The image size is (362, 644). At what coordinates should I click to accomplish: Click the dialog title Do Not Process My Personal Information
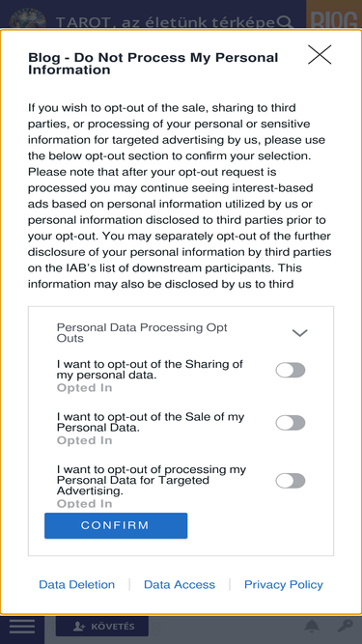pyautogui.click(x=153, y=64)
